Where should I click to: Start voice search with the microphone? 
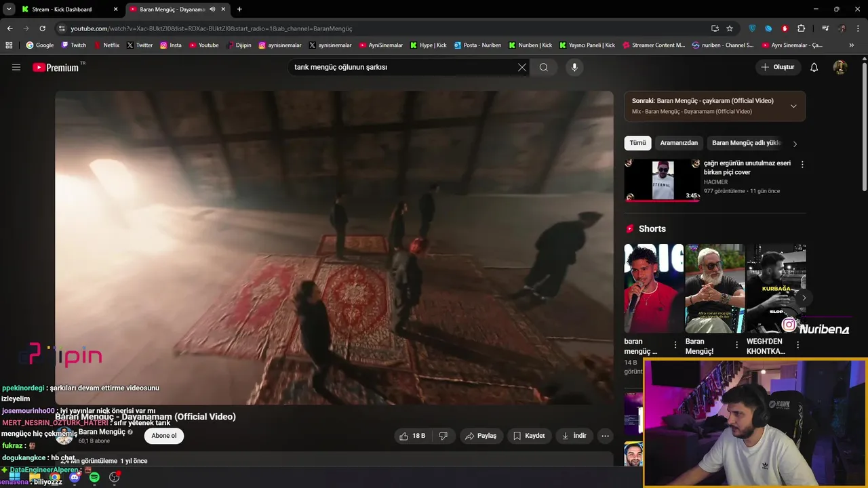tap(574, 67)
